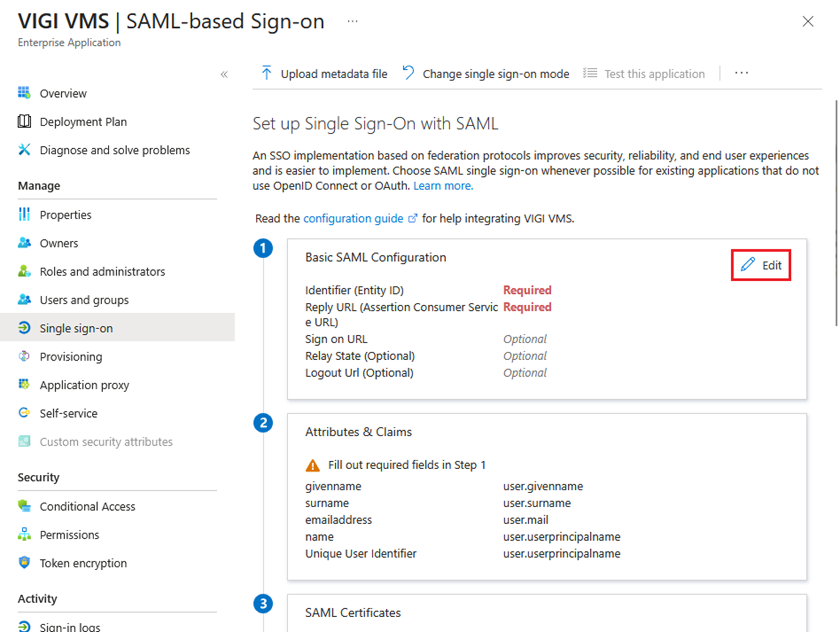
Task: Click the Test this application checklist icon
Action: tap(590, 73)
